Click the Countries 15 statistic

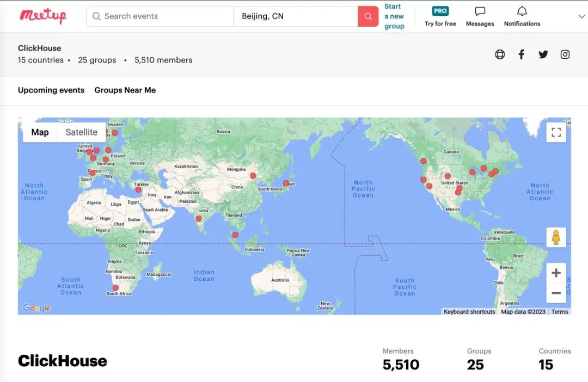click(x=555, y=359)
